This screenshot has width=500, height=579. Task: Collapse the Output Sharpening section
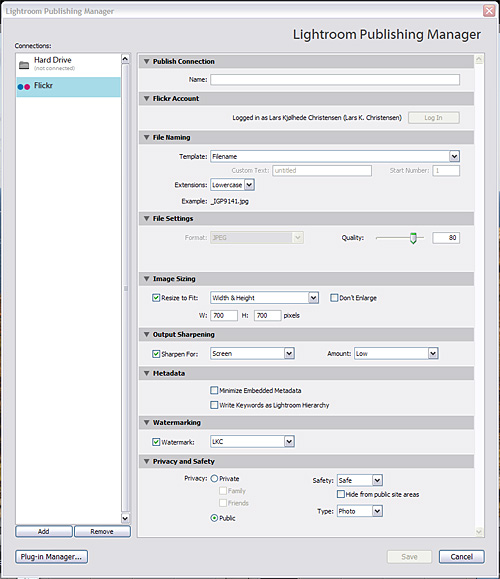coord(147,335)
